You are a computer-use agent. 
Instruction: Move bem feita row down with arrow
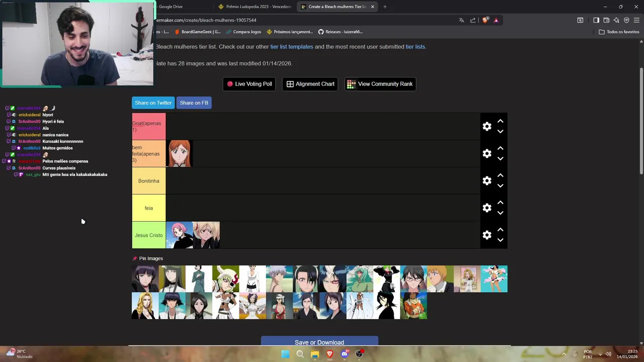tap(500, 158)
